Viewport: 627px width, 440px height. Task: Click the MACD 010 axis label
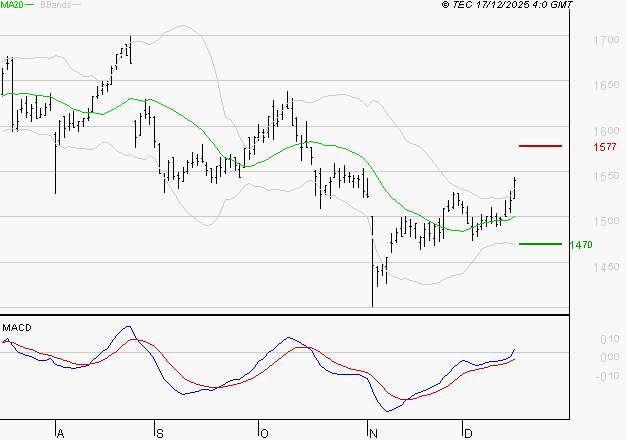[610, 339]
